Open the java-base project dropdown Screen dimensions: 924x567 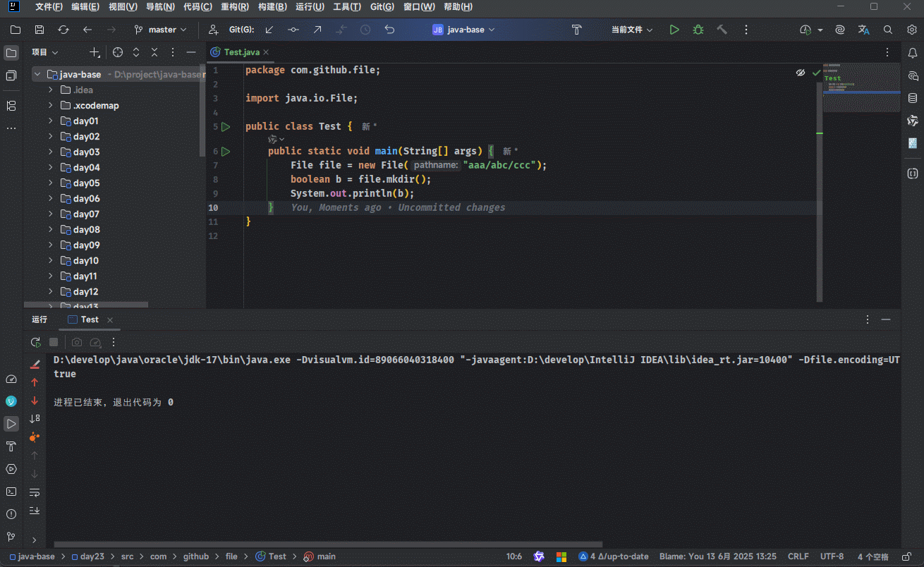pos(464,30)
